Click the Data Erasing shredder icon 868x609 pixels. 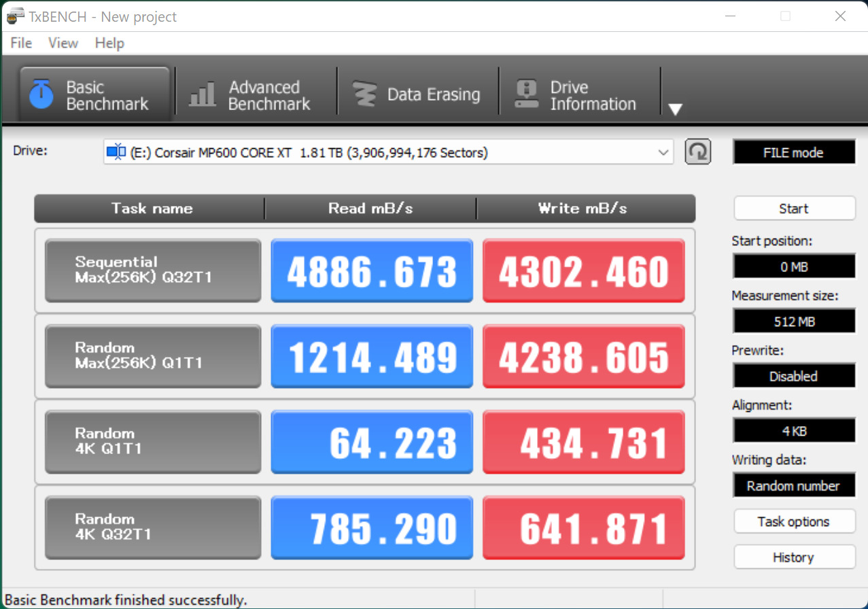pos(365,95)
